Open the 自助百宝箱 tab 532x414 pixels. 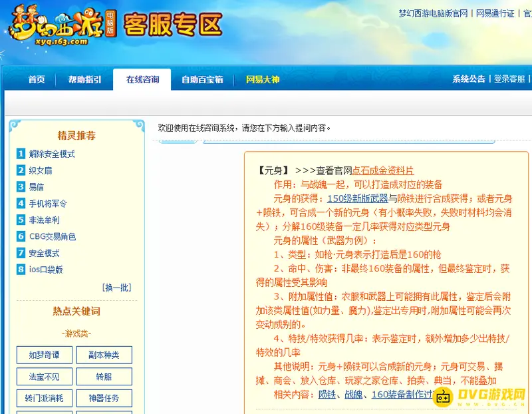coord(202,79)
